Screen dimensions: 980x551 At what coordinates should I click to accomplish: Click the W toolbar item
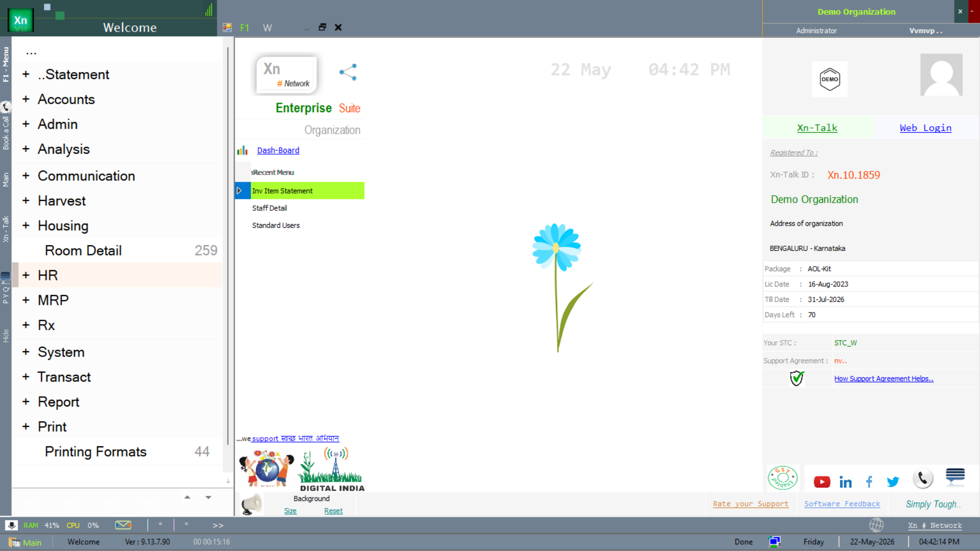click(267, 28)
